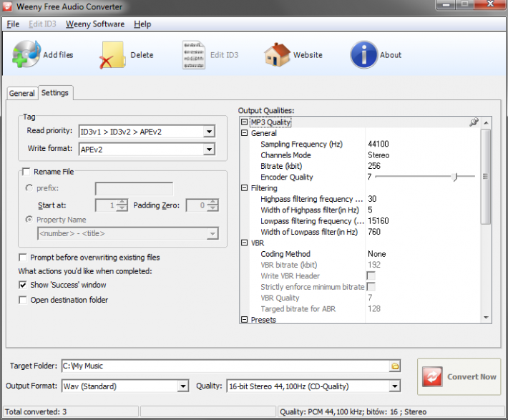Click the Padding Zero stepper arrows
The image size is (508, 420).
tap(213, 205)
